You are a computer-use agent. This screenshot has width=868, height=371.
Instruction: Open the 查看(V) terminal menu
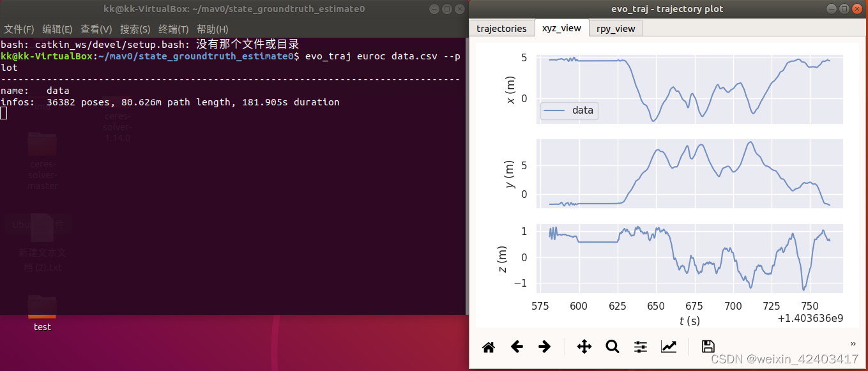[96, 29]
